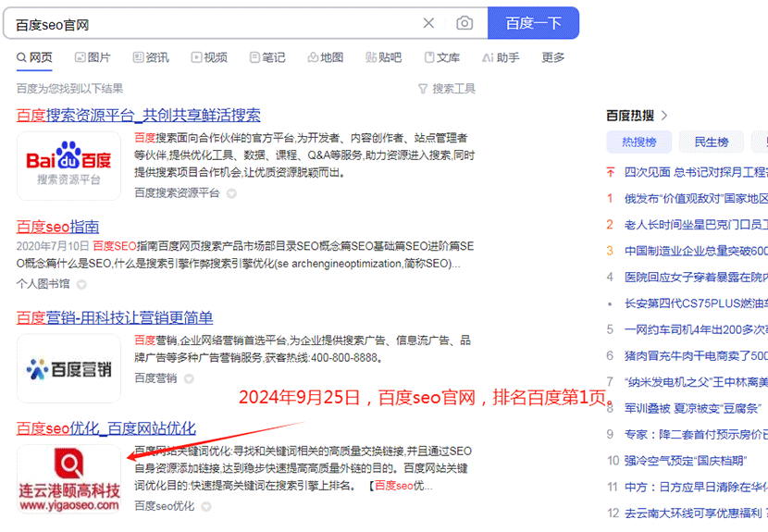Open the 笔记 tab
Image resolution: width=768 pixels, height=532 pixels.
267,57
